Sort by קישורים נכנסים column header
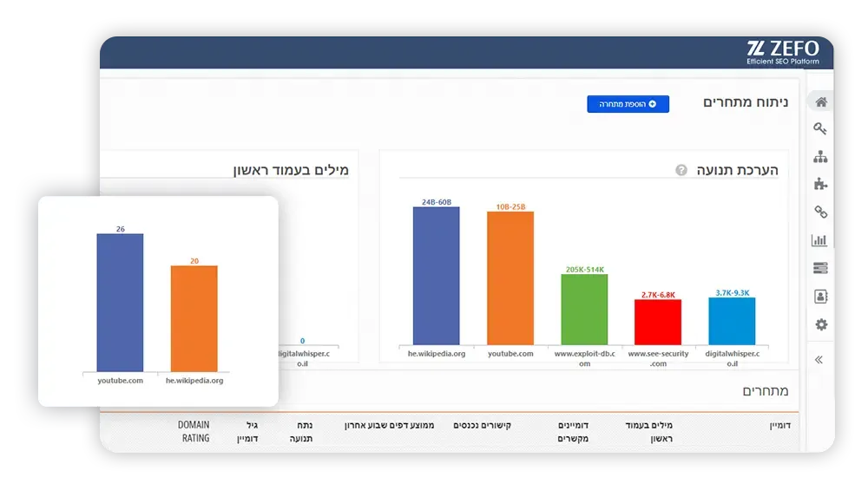The width and height of the screenshot is (868, 490). tap(482, 425)
